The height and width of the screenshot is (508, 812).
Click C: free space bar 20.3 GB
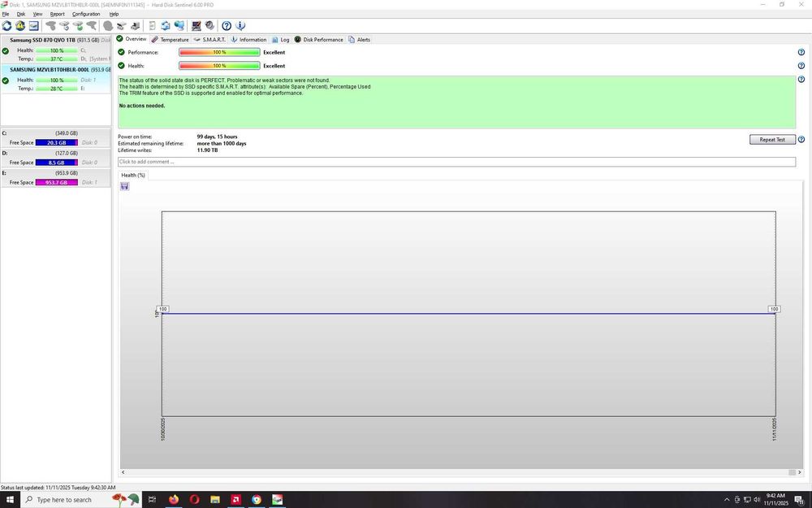pos(57,142)
